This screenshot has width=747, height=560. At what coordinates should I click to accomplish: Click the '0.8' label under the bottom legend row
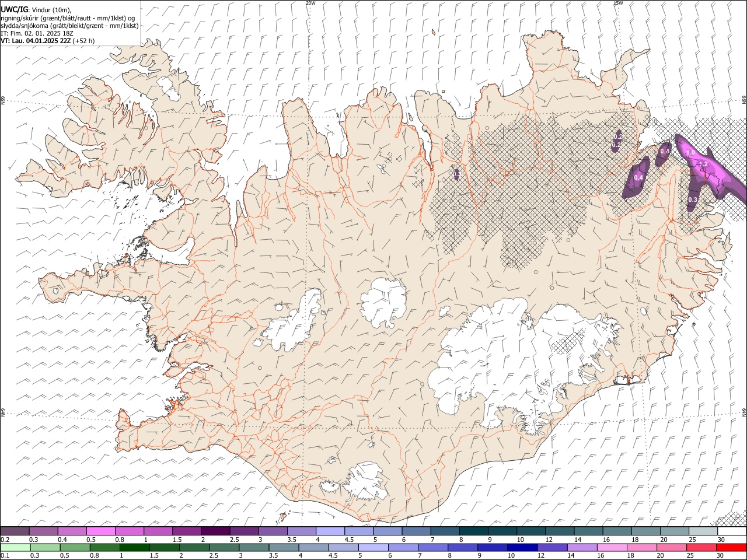point(94,555)
